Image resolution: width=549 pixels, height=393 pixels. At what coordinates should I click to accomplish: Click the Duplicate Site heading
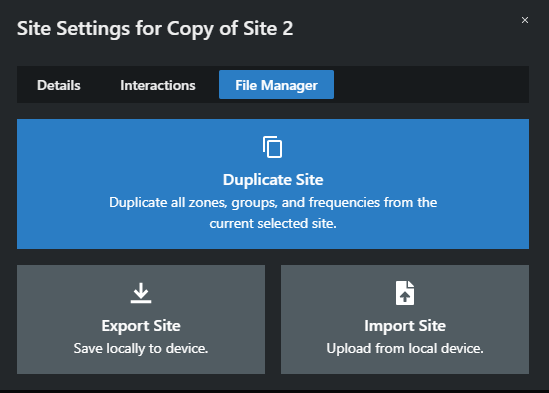[x=273, y=180]
